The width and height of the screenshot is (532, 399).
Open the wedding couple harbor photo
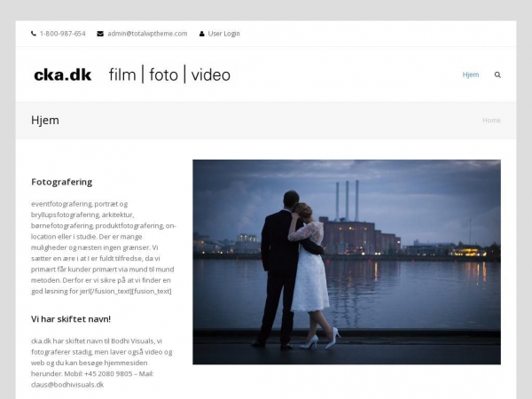click(x=347, y=262)
